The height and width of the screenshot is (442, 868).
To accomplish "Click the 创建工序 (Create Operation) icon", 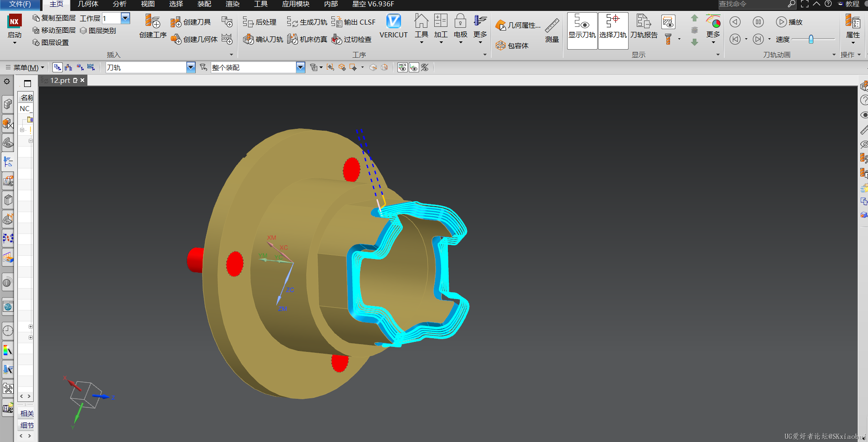I will [x=152, y=21].
